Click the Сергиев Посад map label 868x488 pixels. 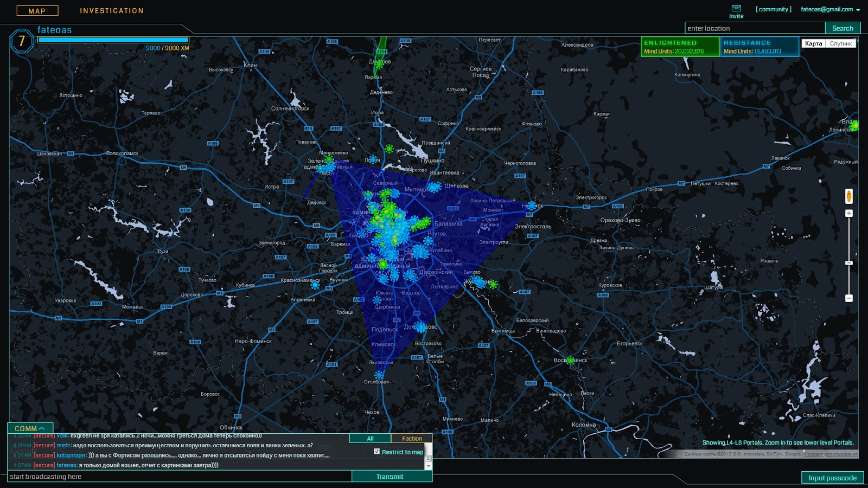pos(481,72)
